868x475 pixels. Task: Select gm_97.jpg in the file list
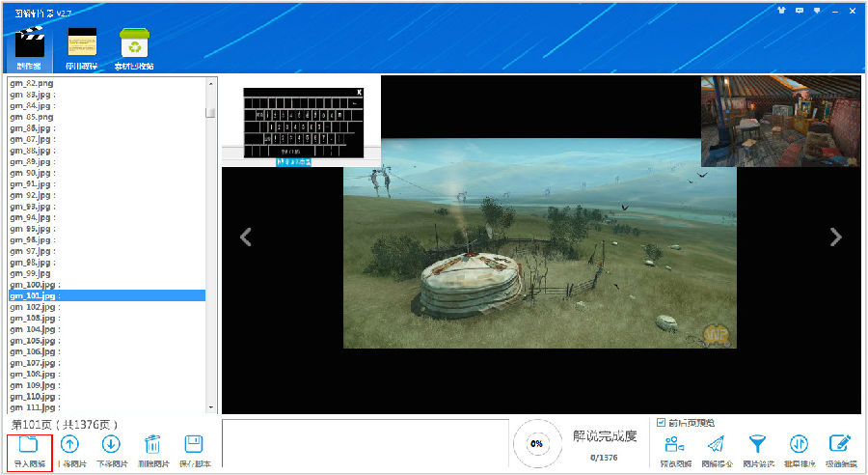(31, 251)
